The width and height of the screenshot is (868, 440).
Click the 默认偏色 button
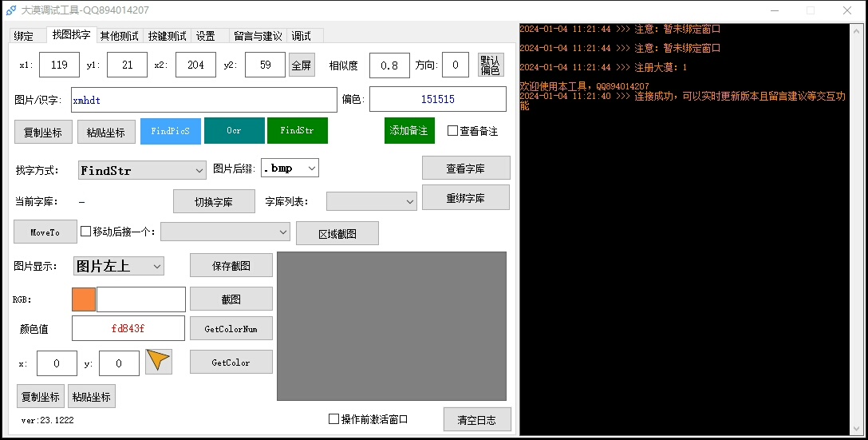pos(491,65)
